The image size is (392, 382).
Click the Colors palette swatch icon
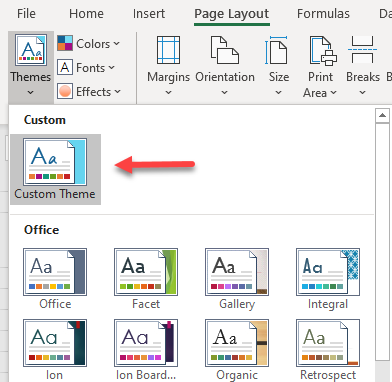point(65,43)
